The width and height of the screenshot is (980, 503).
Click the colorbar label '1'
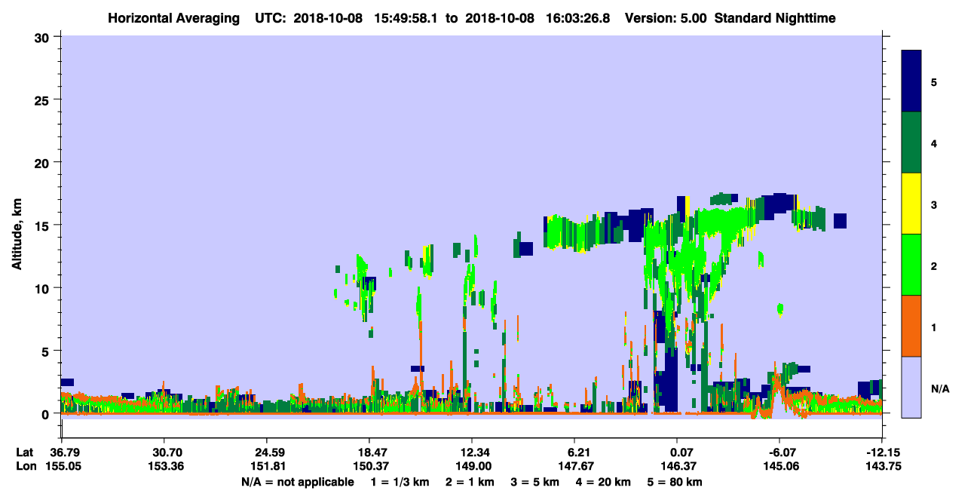pyautogui.click(x=934, y=327)
